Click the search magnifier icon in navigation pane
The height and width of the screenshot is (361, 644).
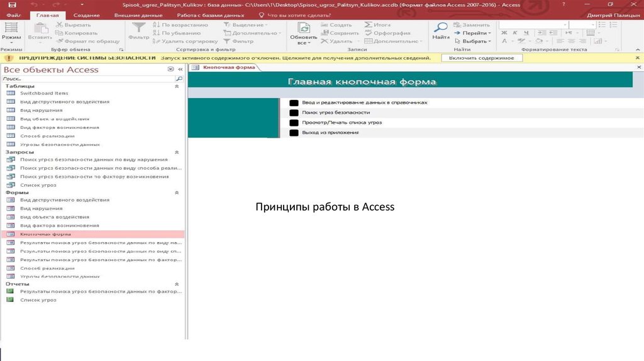point(179,79)
